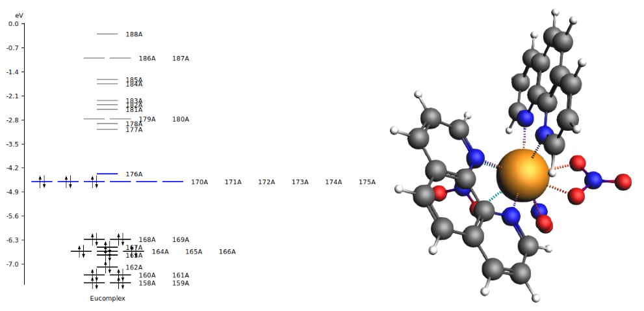Select the 159A orbital label
This screenshot has width=644, height=311.
click(x=181, y=284)
